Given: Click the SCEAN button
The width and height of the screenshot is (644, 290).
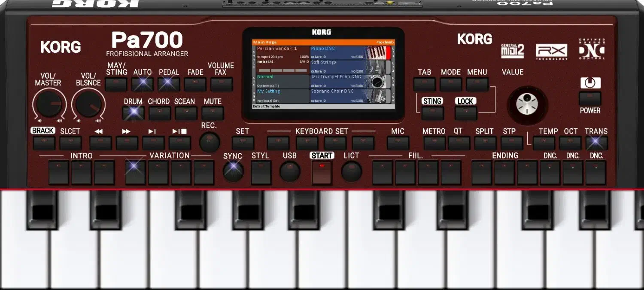Looking at the screenshot, I should (186, 113).
